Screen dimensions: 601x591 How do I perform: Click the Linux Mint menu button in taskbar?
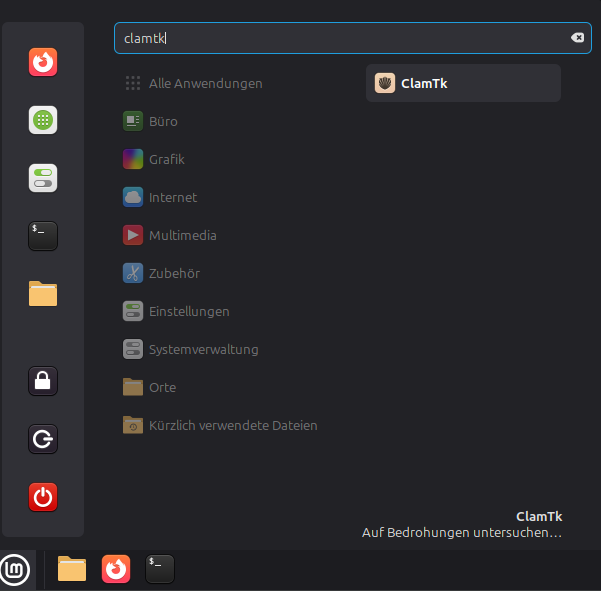(x=15, y=570)
